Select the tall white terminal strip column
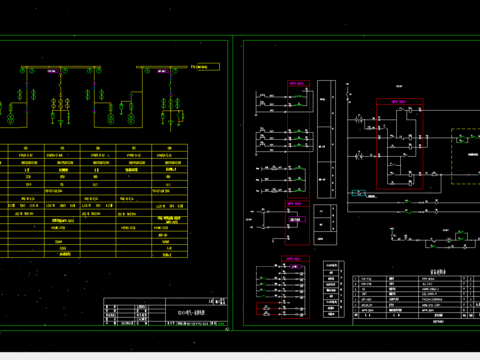This screenshot has width=480, height=360. tap(326, 139)
